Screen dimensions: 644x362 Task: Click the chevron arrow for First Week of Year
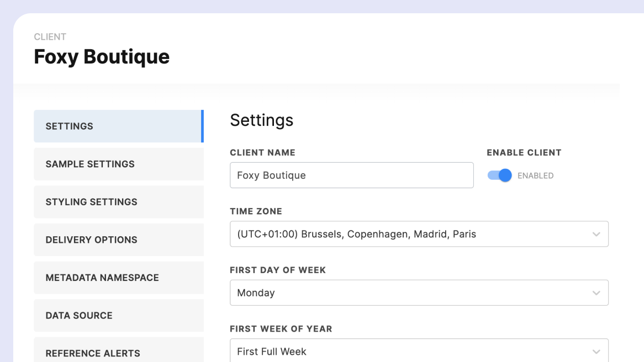(x=596, y=352)
